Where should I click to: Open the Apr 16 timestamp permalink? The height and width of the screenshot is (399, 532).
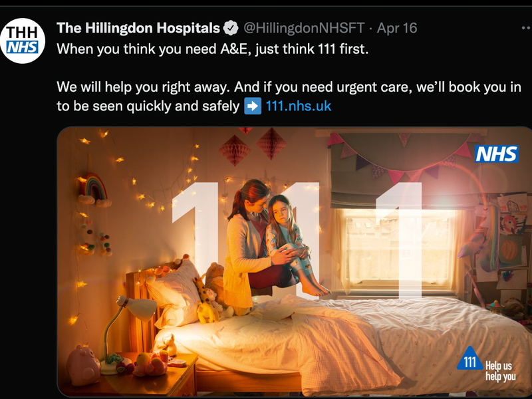(x=397, y=28)
